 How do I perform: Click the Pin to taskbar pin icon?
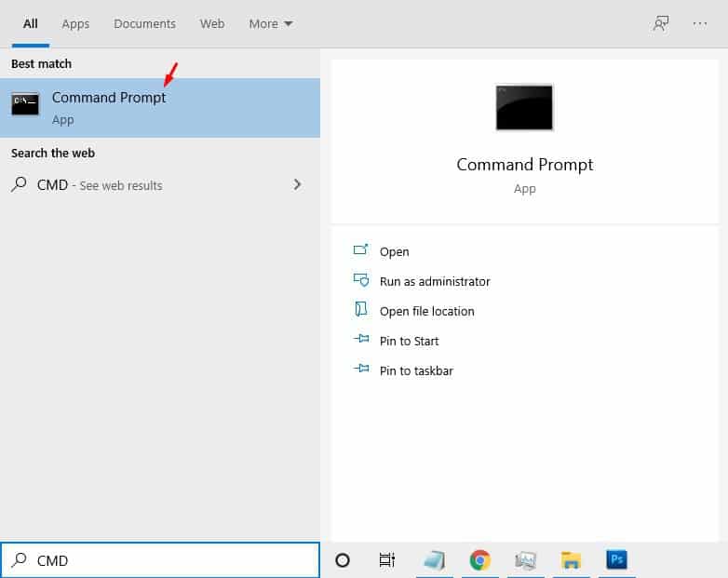click(361, 369)
